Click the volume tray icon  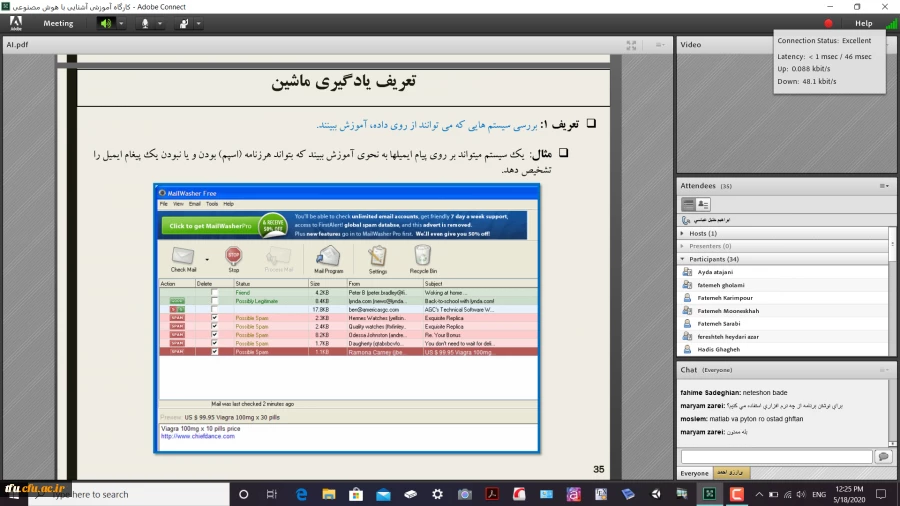click(x=801, y=494)
